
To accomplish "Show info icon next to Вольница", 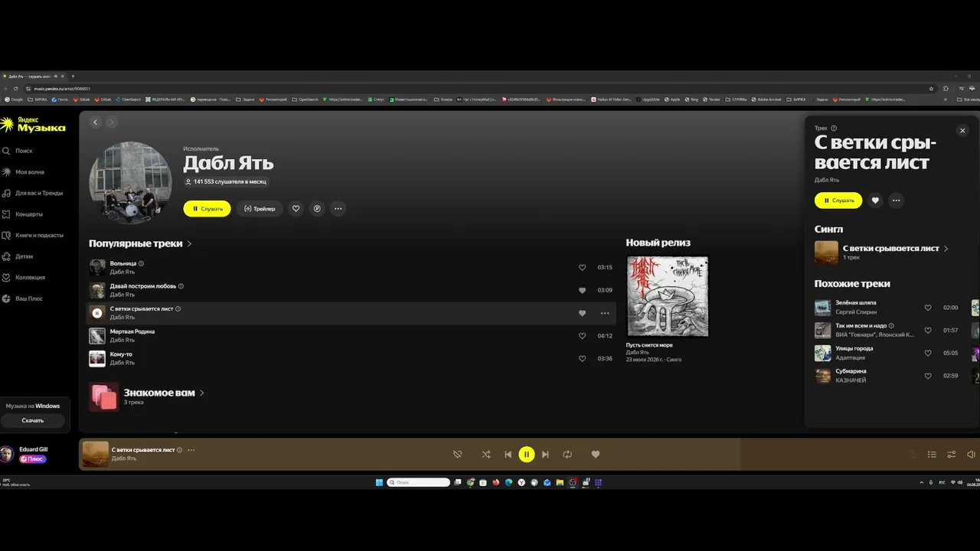I will (x=141, y=263).
